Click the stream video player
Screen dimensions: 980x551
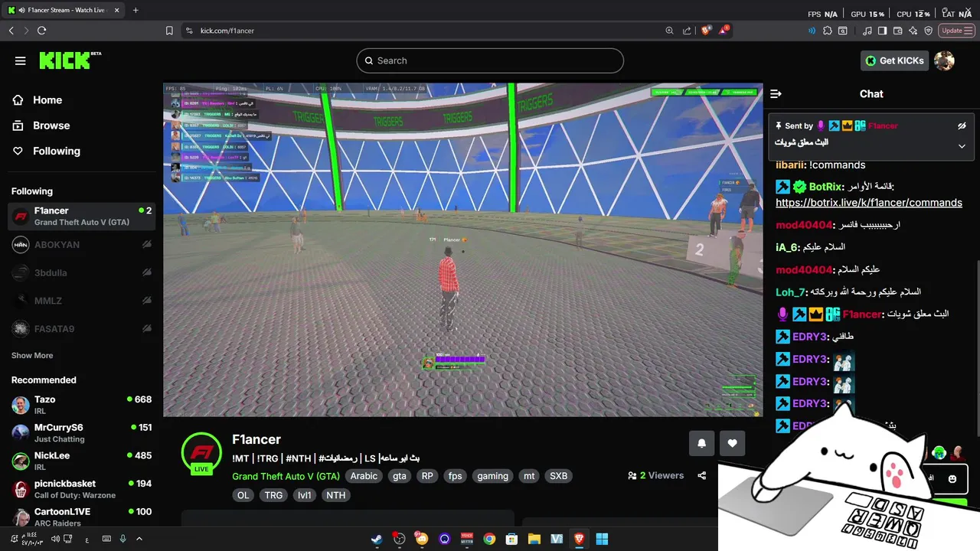(x=462, y=249)
